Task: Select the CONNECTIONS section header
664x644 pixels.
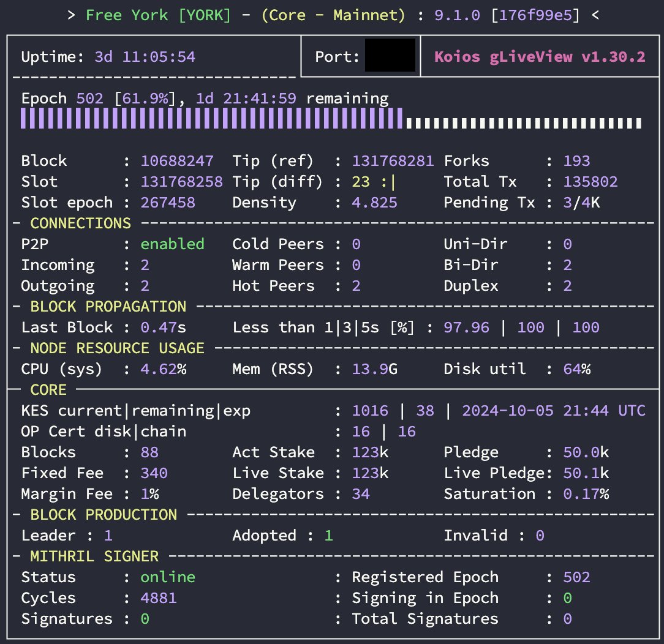Action: tap(80, 223)
